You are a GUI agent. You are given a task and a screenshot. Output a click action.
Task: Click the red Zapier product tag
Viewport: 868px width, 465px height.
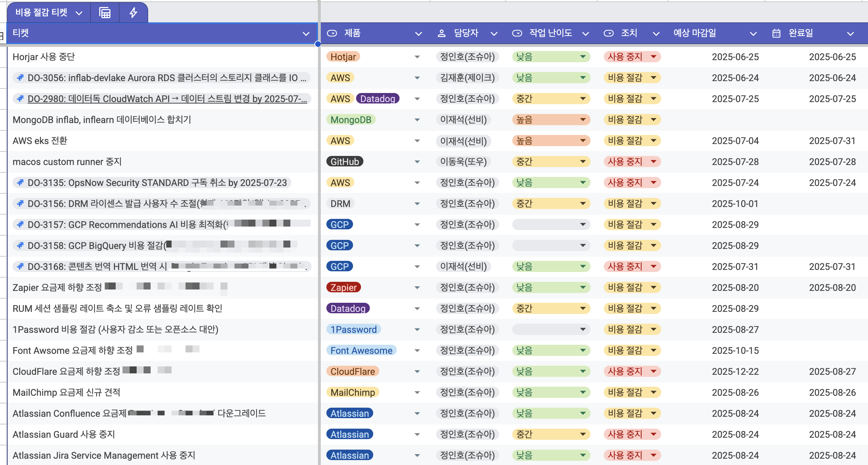coord(343,287)
